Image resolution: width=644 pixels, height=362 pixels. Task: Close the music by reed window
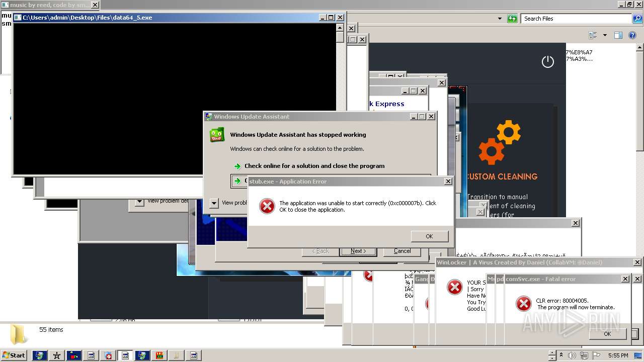[95, 5]
